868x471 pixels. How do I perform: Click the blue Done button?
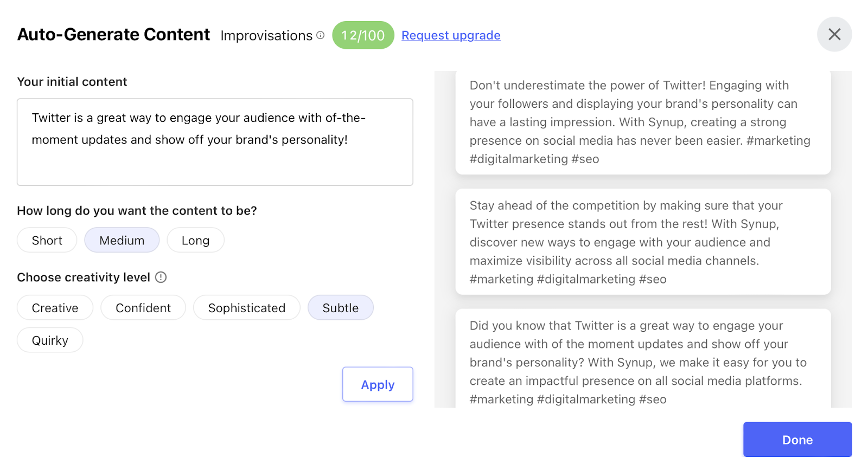tap(797, 440)
